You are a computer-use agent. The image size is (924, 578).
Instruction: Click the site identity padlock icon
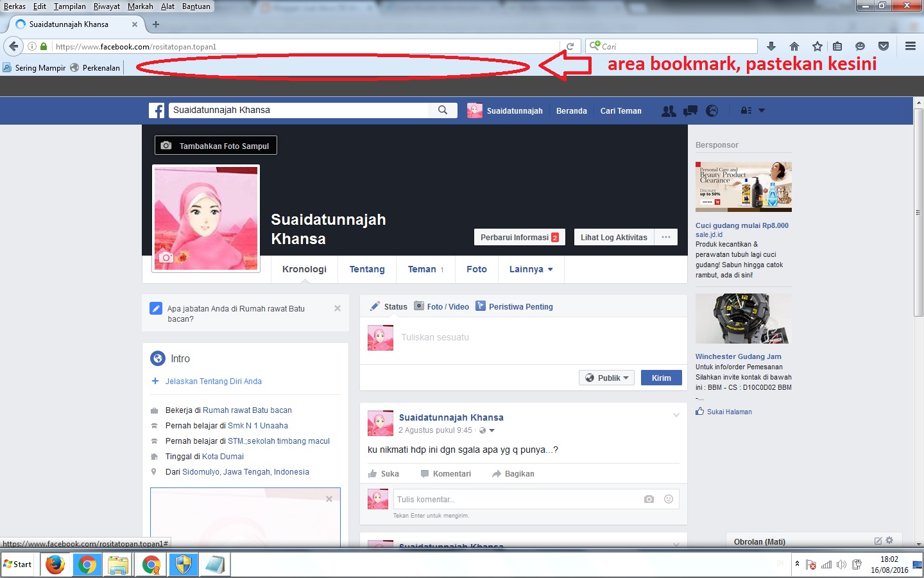click(44, 46)
